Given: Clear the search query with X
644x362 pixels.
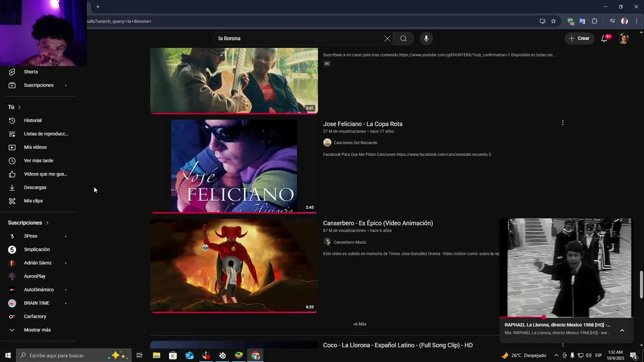Looking at the screenshot, I should 387,38.
